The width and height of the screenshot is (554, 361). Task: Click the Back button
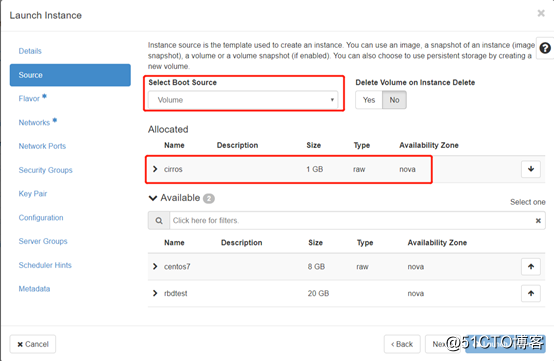[402, 344]
